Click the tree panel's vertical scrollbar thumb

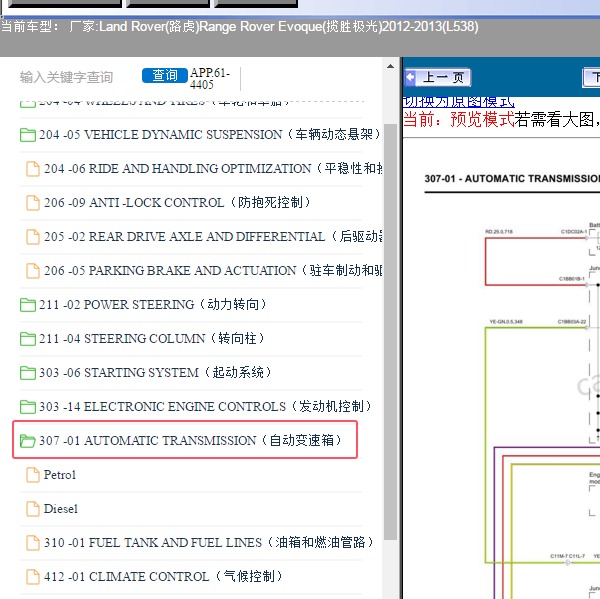[390, 331]
